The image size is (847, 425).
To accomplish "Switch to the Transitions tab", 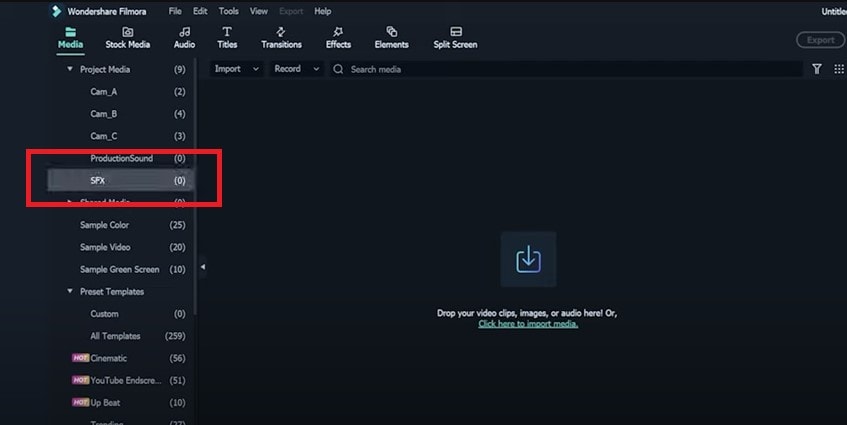I will pos(281,38).
